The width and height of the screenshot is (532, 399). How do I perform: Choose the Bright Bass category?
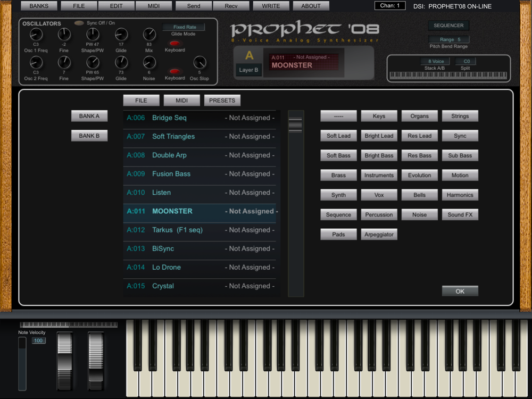tap(379, 155)
